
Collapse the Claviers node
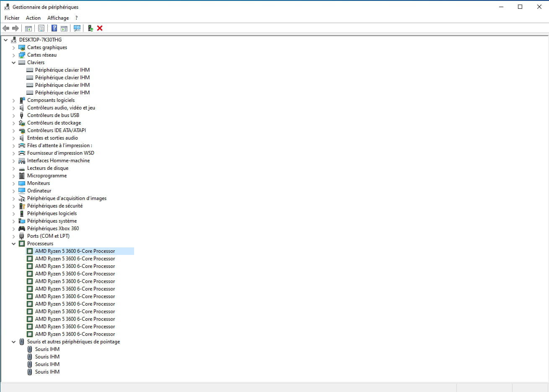point(13,62)
